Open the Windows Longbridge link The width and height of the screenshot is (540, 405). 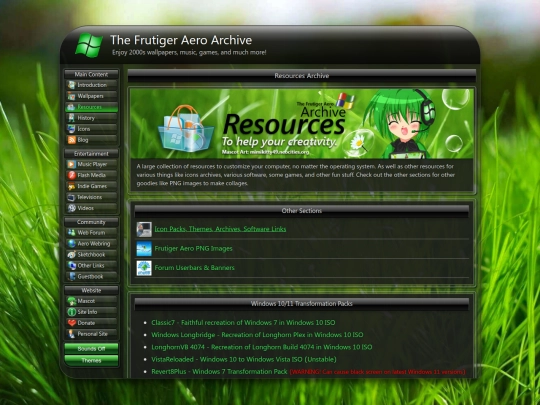pos(257,335)
